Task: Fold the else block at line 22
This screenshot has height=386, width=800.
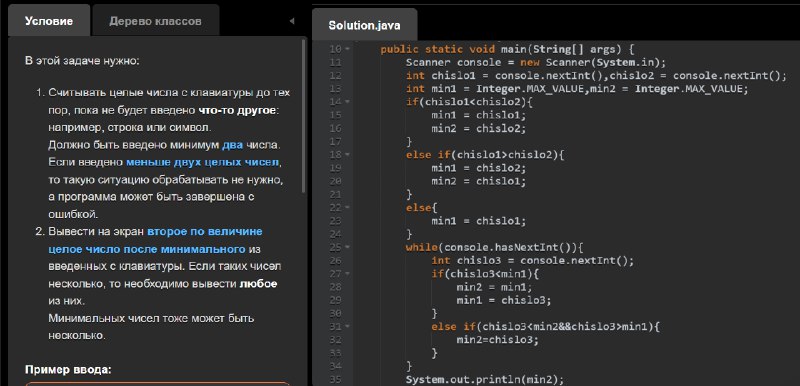Action: pos(347,208)
